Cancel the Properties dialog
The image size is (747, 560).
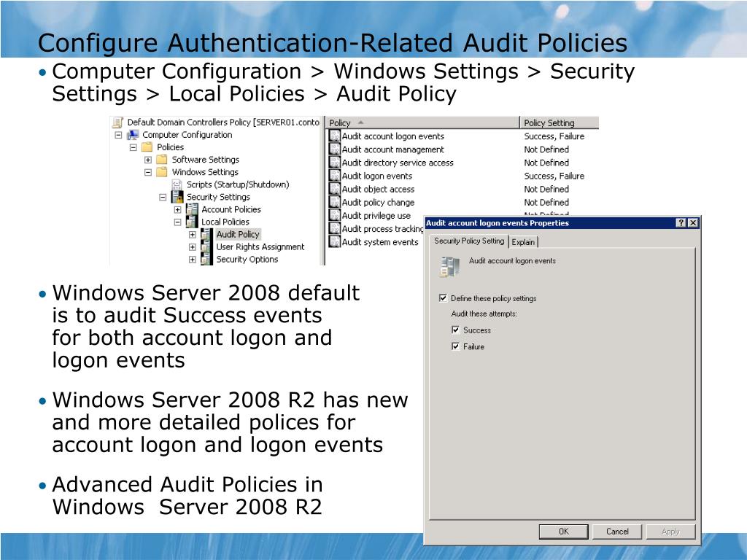(x=617, y=532)
